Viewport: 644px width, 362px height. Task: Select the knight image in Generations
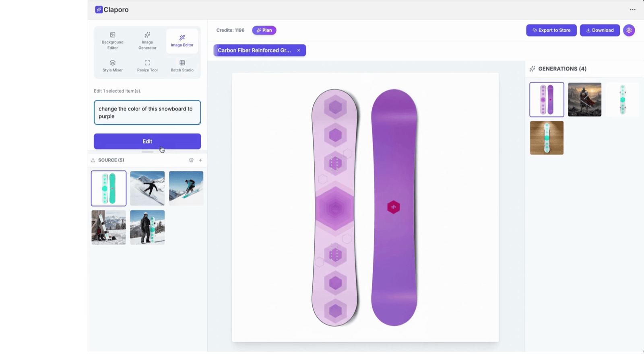click(584, 99)
